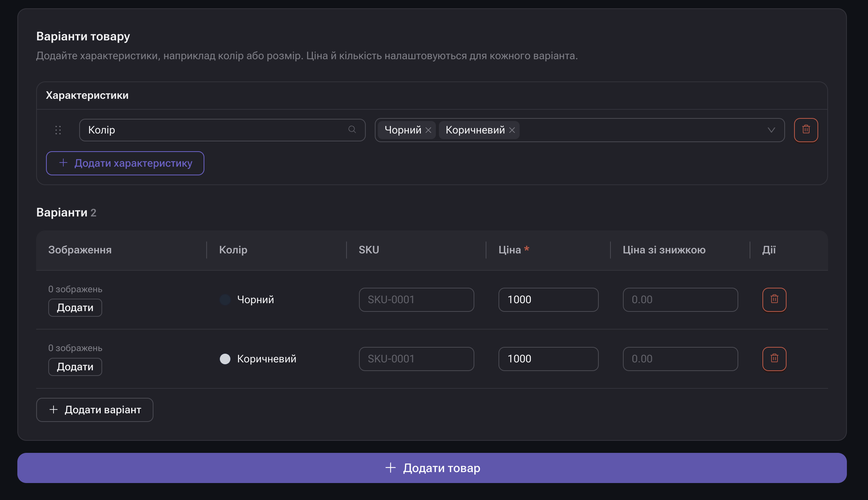868x500 pixels.
Task: Click the Чорний color swatch circle
Action: 225,300
